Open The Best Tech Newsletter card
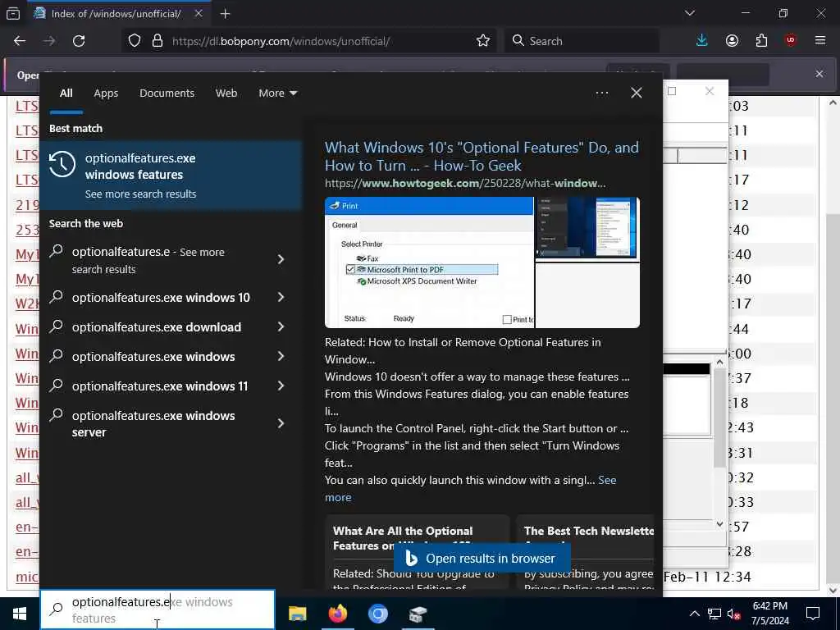This screenshot has width=840, height=630. pyautogui.click(x=585, y=553)
